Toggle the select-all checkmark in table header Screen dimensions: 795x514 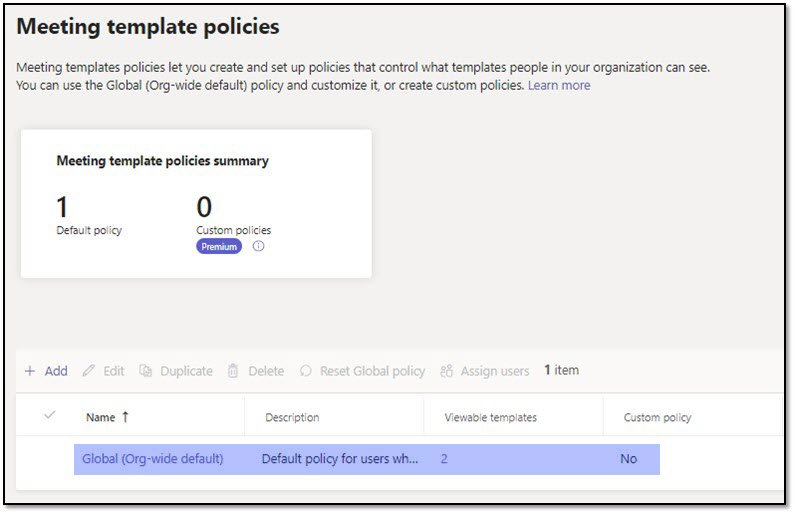click(x=50, y=416)
